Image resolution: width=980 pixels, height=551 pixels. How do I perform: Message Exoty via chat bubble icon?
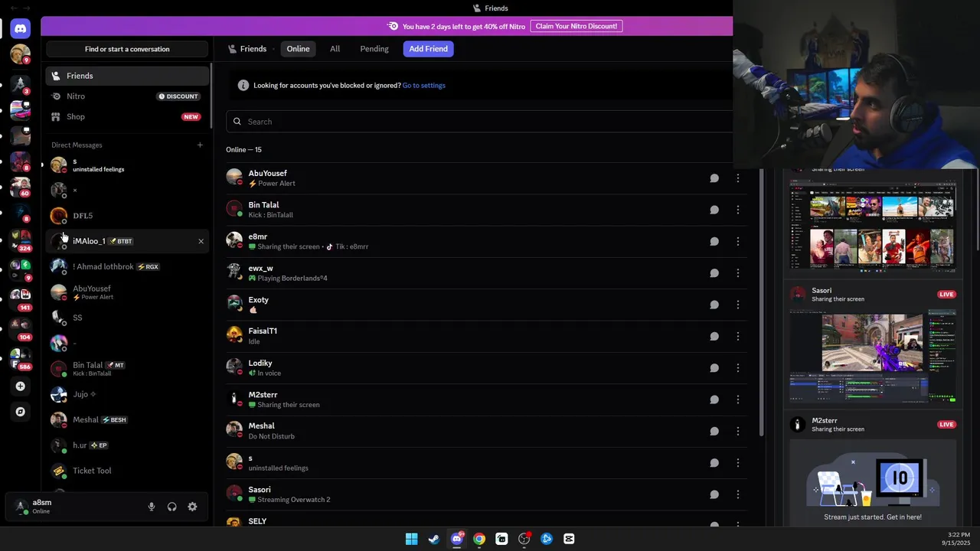pyautogui.click(x=714, y=305)
